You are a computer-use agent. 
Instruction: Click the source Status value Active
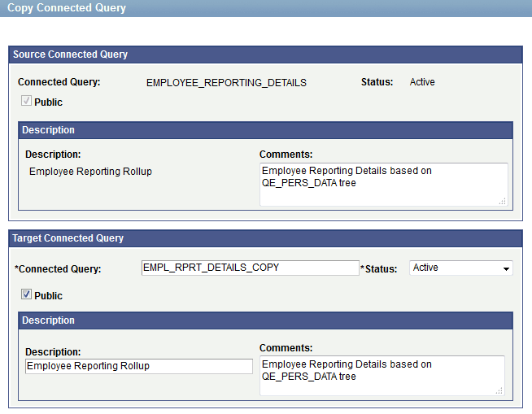[422, 82]
